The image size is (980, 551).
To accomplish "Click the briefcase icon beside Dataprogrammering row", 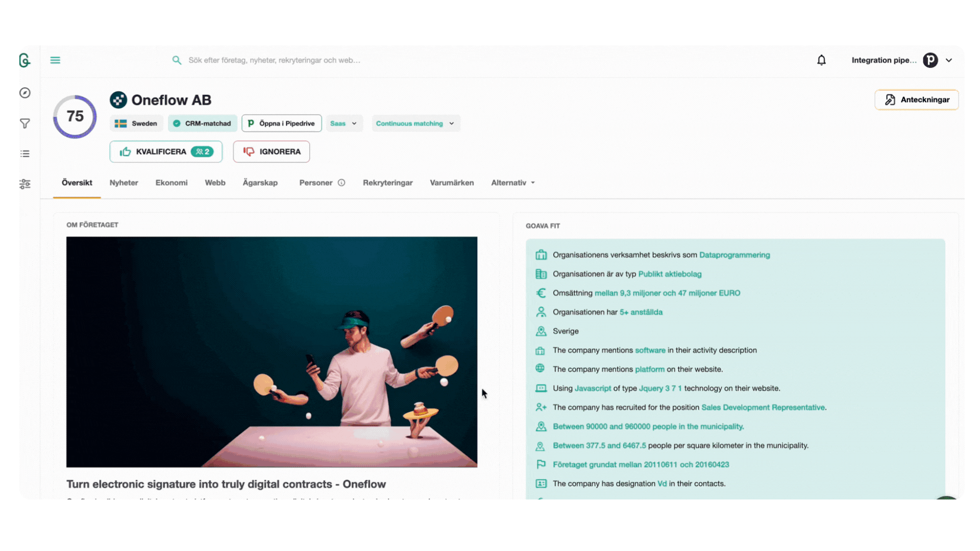I will 541,255.
